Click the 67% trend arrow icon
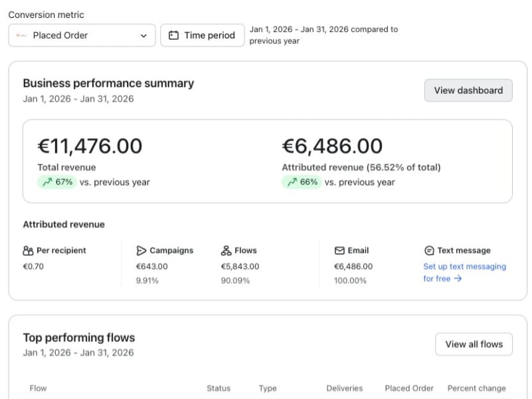Viewport: 532px width, 399px height. click(x=47, y=182)
